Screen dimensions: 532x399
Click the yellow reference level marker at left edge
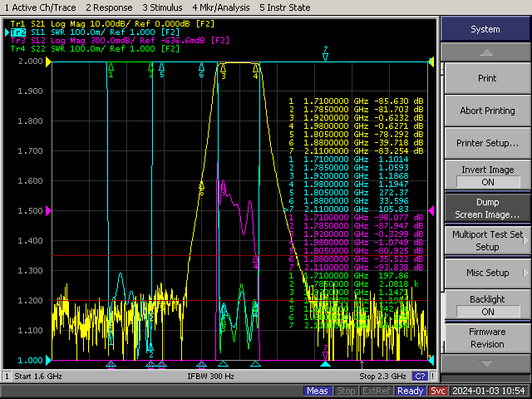coord(47,62)
